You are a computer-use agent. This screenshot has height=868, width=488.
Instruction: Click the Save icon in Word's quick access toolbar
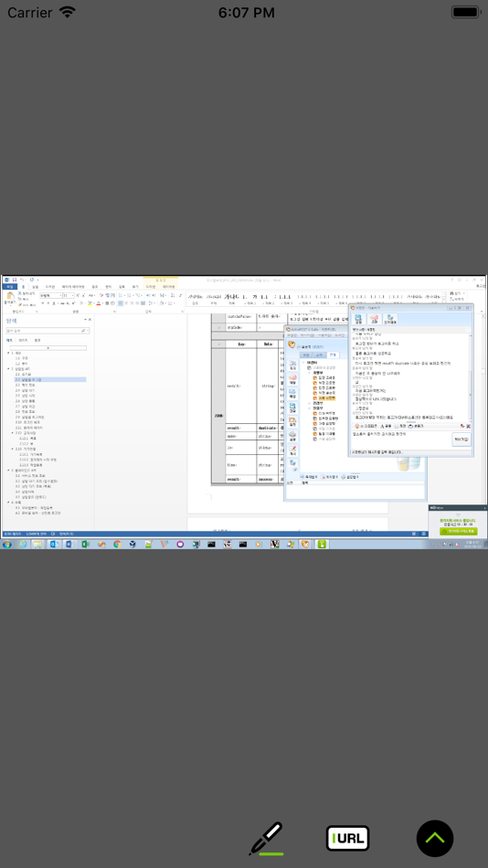15,280
